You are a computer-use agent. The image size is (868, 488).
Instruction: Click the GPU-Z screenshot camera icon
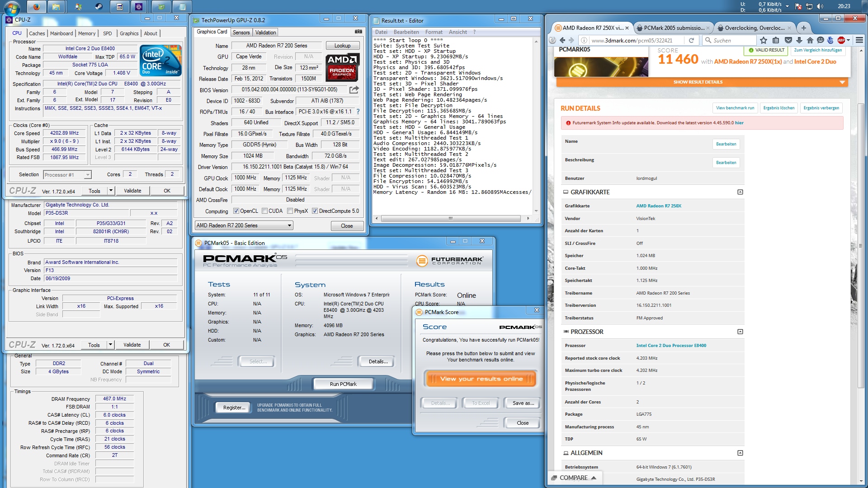point(358,32)
